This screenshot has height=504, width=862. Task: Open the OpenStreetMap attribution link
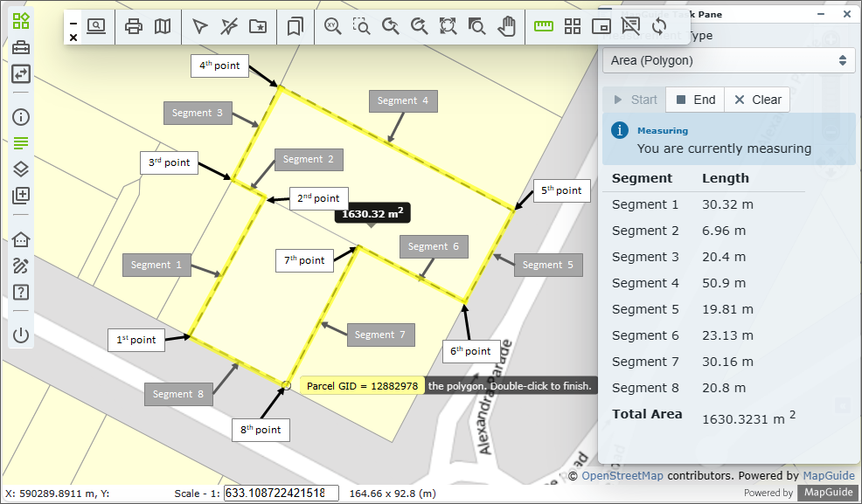[622, 476]
